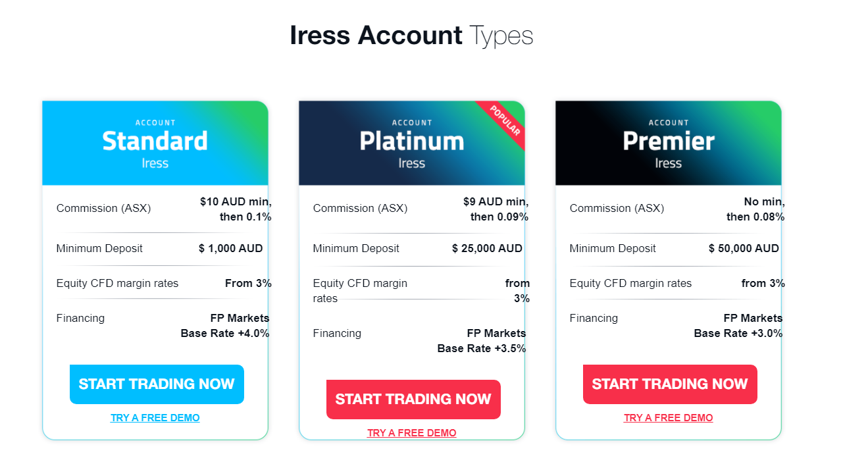Click the No min commission value on Premier

pos(755,209)
